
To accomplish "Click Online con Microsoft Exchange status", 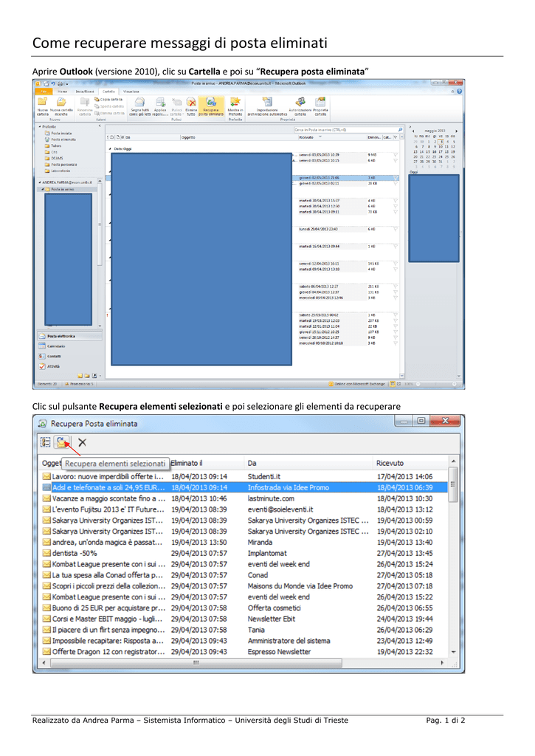I will (357, 384).
